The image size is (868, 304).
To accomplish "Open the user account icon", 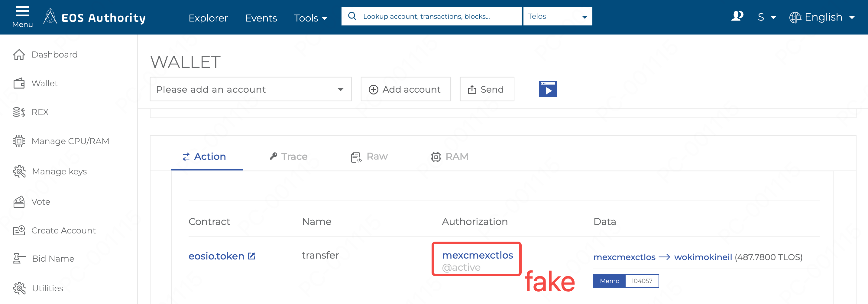I will point(737,16).
